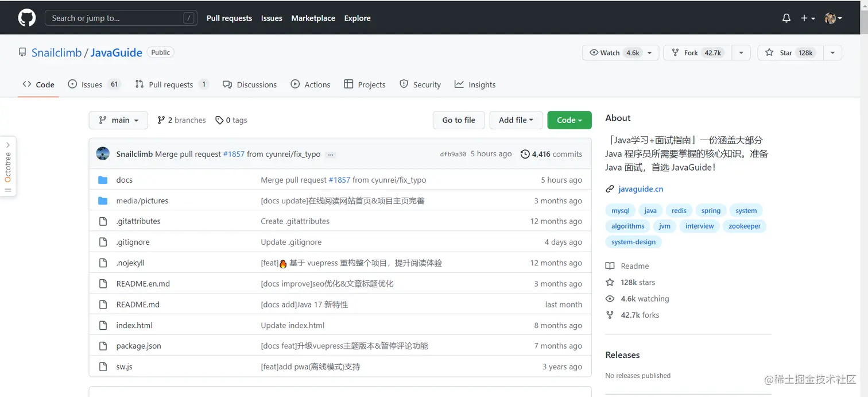This screenshot has width=868, height=397.
Task: Open the .nojekyll file
Action: [x=130, y=263]
